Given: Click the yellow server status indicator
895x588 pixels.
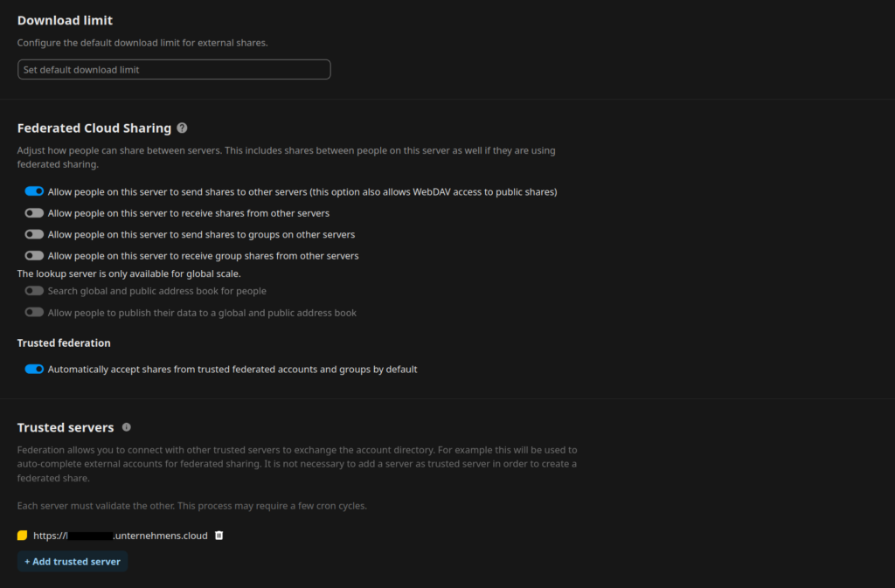Looking at the screenshot, I should [x=23, y=536].
